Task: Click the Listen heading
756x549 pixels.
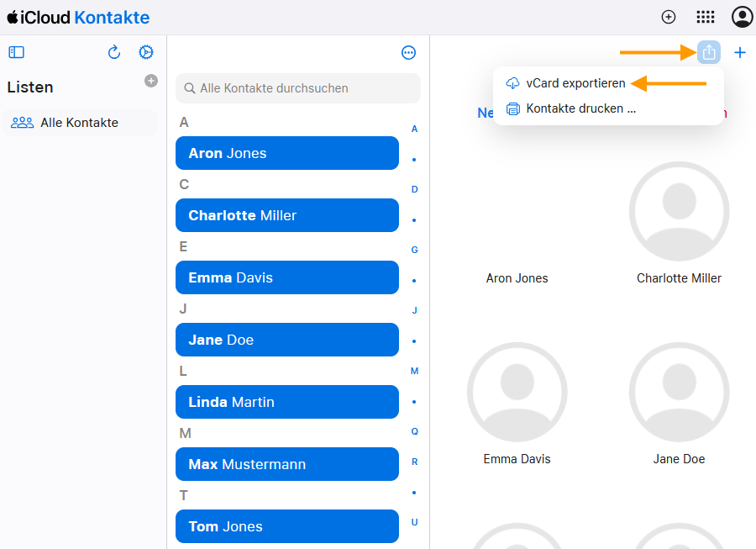Action: pos(30,87)
